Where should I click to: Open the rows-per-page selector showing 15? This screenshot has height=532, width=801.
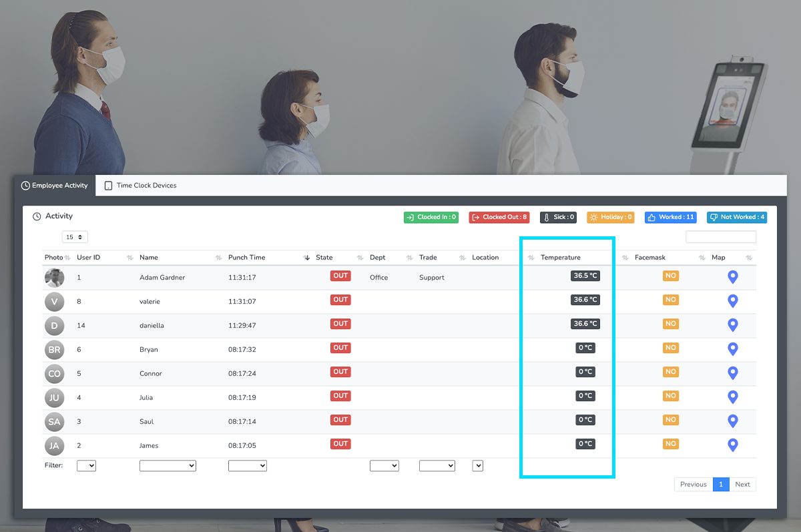click(75, 237)
